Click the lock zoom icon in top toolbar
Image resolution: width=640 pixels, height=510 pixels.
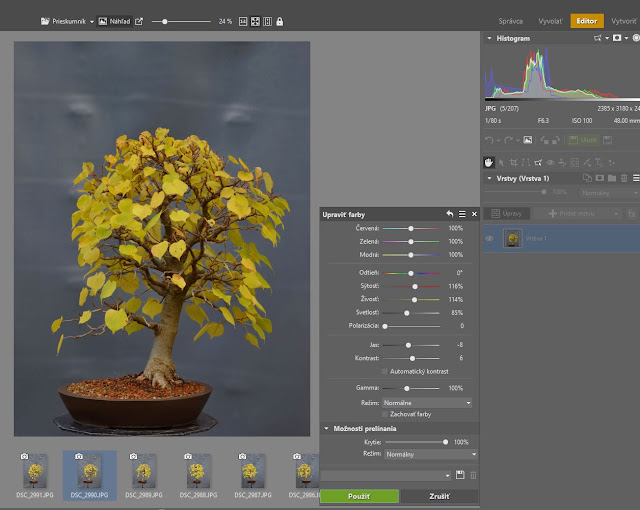pos(280,22)
